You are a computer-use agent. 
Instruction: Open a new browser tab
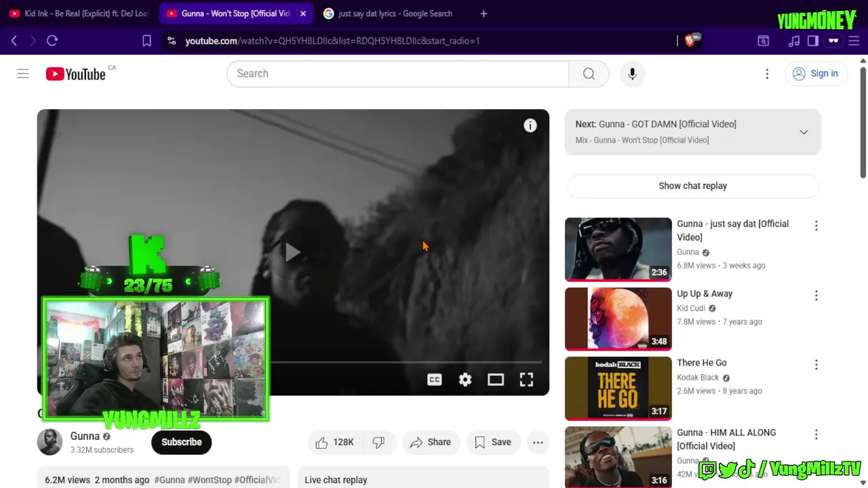click(x=484, y=14)
